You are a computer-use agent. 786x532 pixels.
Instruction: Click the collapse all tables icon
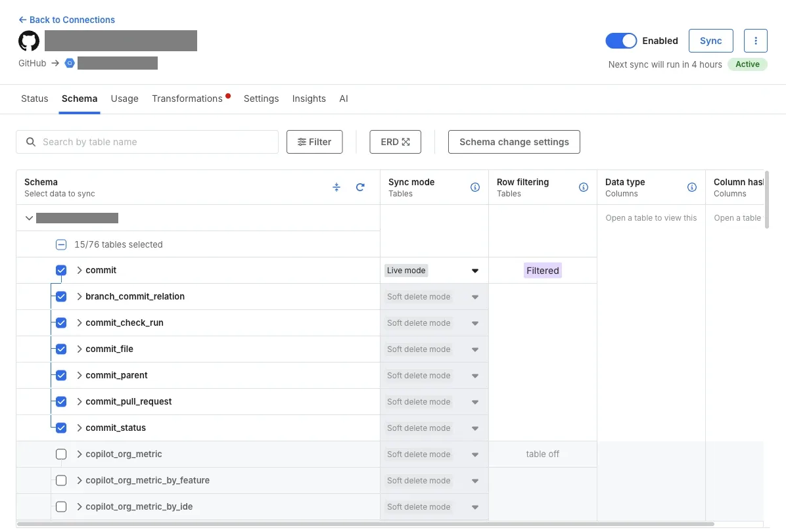(336, 187)
